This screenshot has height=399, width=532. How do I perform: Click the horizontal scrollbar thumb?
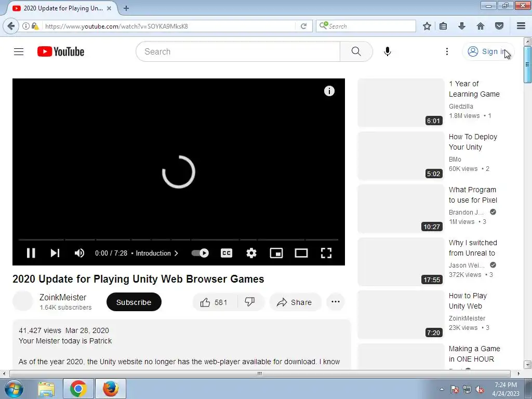260,374
